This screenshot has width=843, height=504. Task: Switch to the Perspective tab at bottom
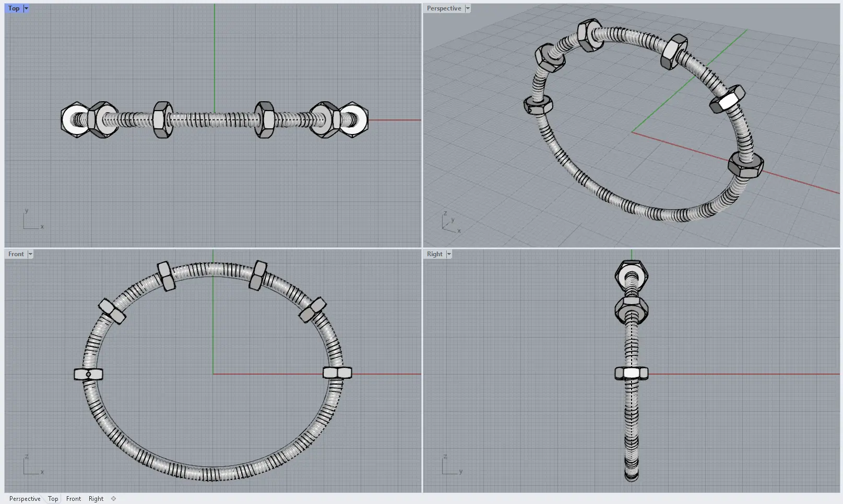click(x=25, y=499)
